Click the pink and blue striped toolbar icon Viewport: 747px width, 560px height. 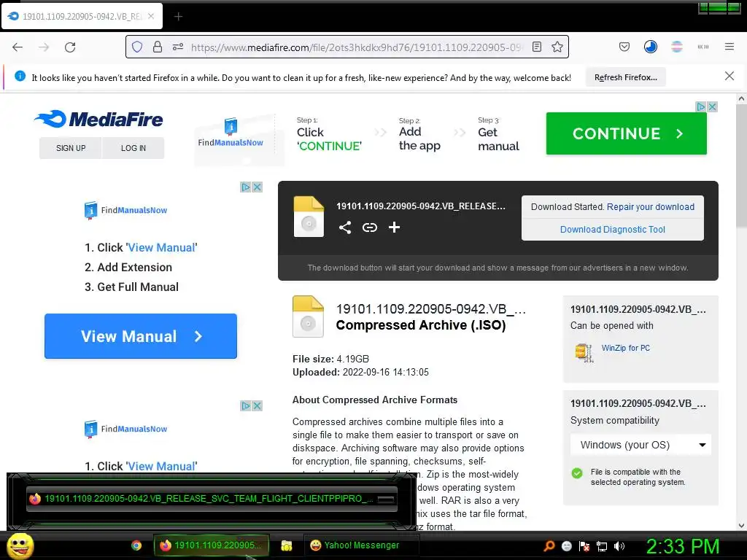coord(676,47)
